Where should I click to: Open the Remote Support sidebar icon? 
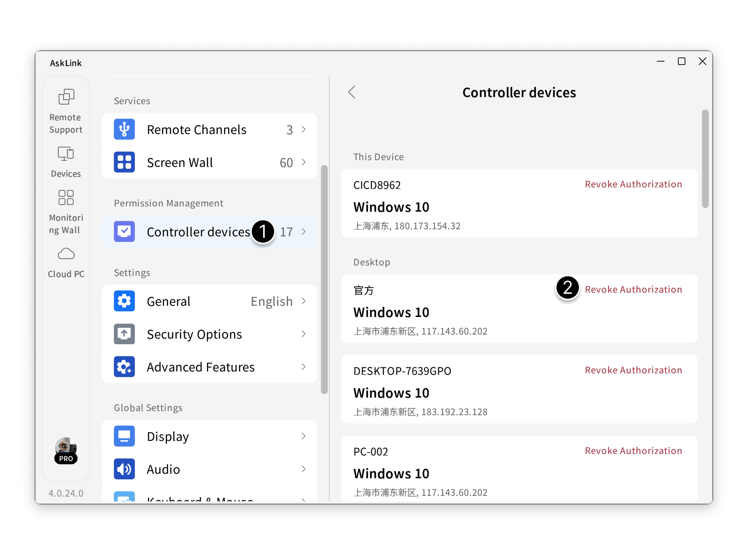coord(66,97)
